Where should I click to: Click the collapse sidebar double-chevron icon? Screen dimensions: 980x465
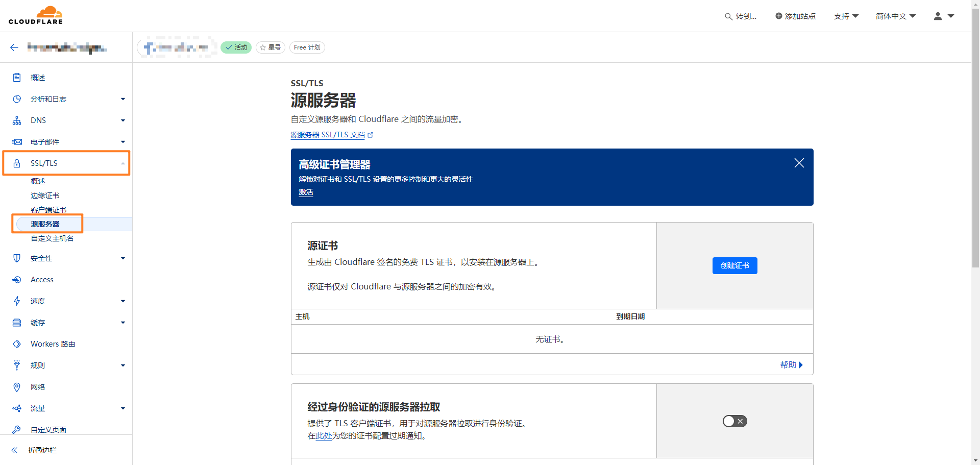tap(15, 450)
